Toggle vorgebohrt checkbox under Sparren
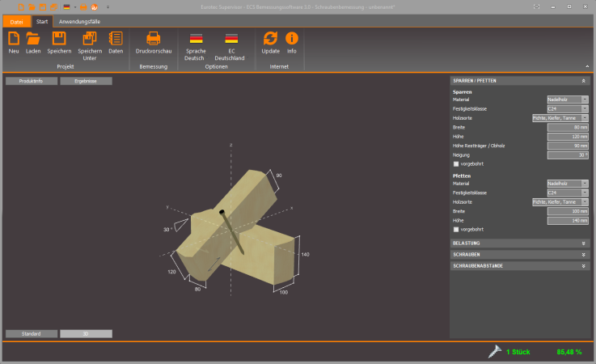 [456, 163]
